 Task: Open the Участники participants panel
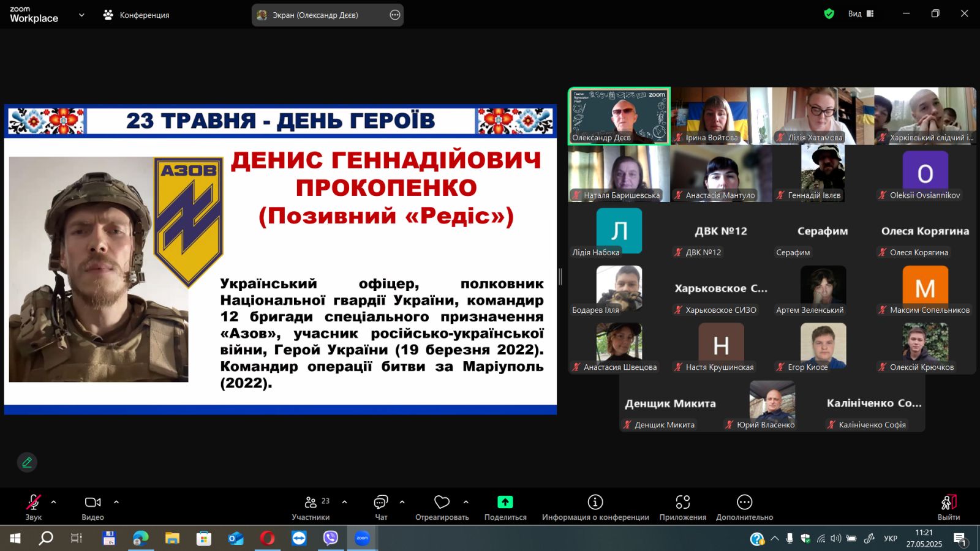tap(311, 507)
